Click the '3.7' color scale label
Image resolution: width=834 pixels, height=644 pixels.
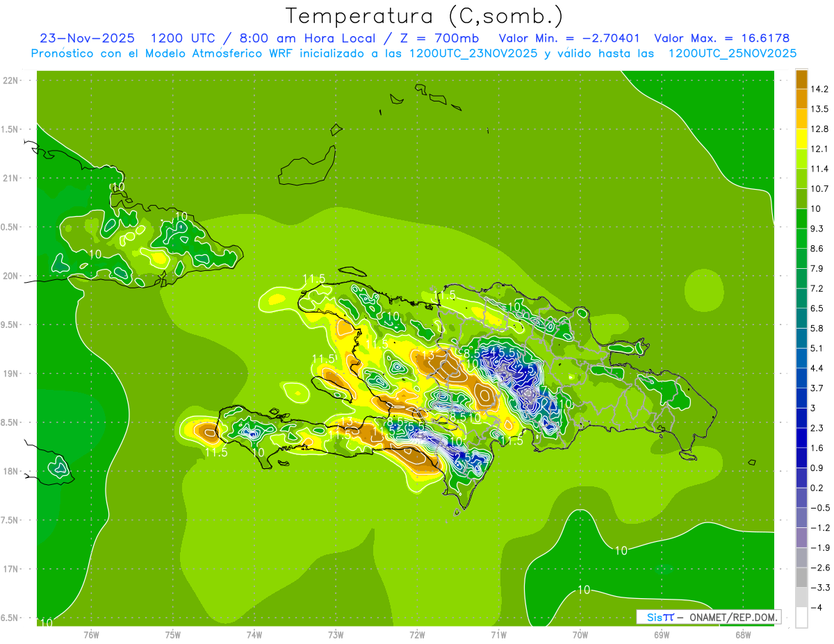tap(817, 388)
